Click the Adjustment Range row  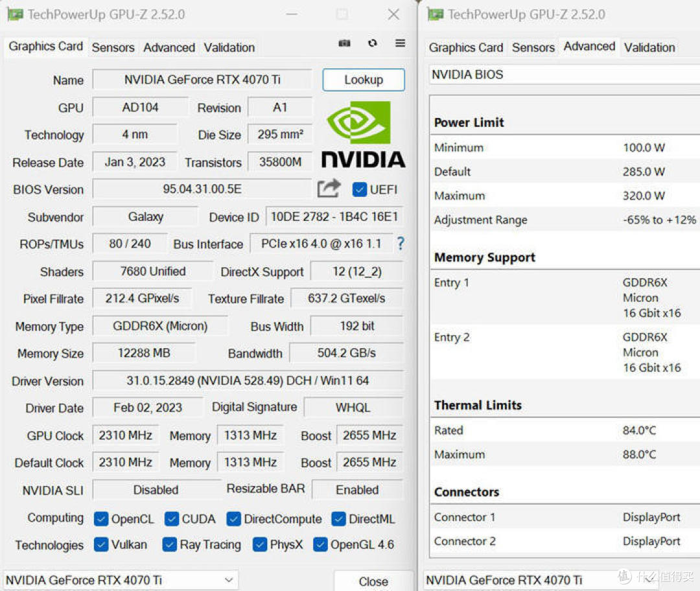(x=565, y=220)
